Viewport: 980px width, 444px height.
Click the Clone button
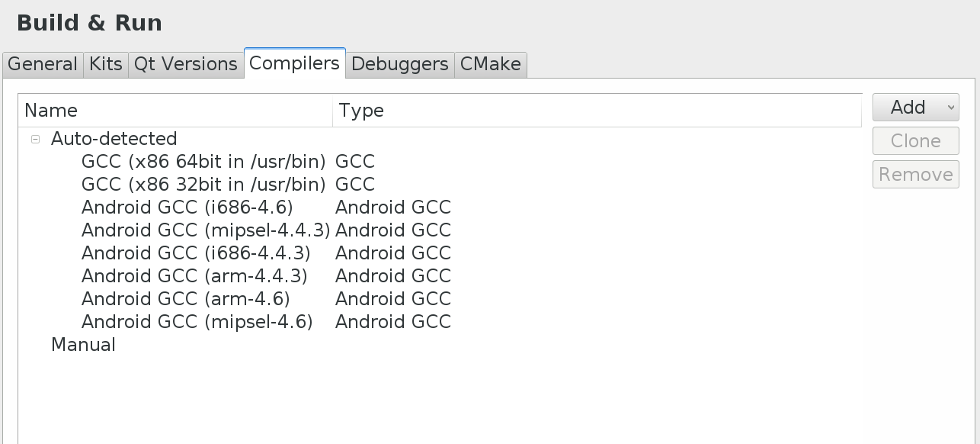click(x=915, y=141)
